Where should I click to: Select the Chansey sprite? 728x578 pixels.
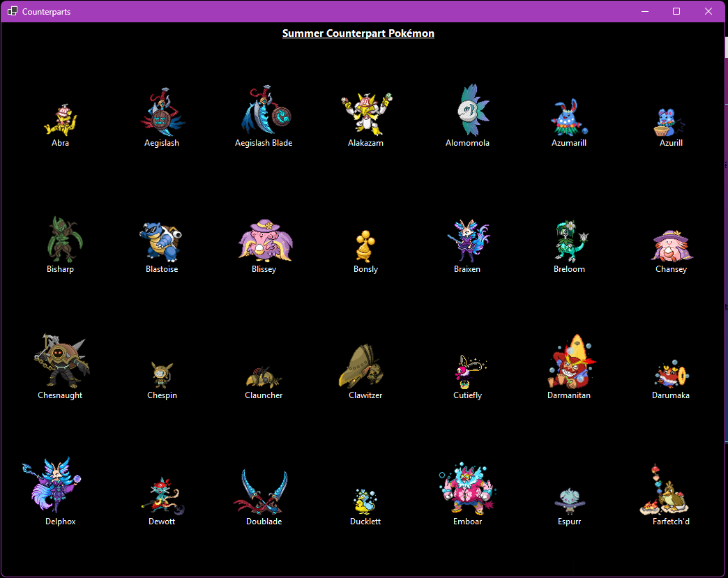tap(672, 245)
